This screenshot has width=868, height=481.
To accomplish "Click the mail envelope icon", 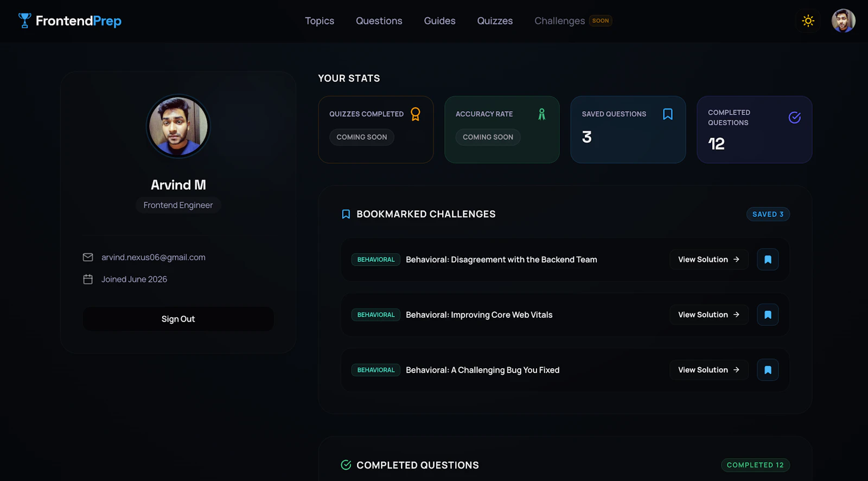I will click(88, 257).
